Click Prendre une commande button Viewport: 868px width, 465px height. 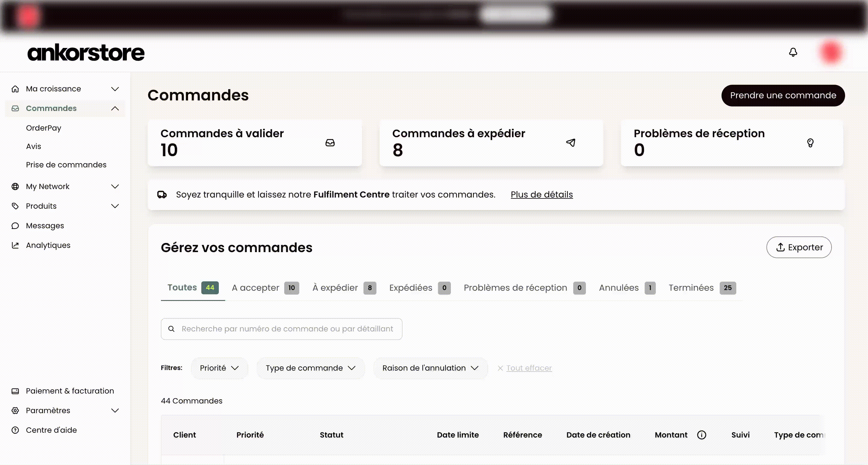(783, 95)
